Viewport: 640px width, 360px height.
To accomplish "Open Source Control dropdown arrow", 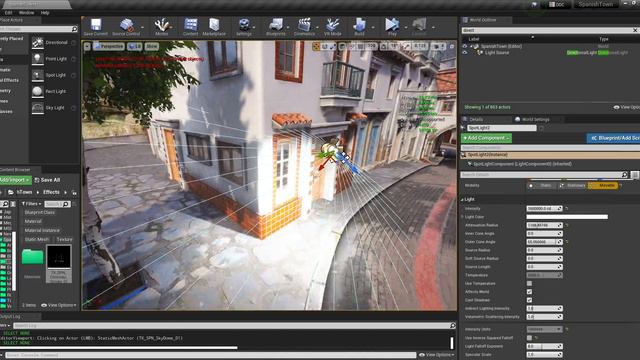I will (142, 27).
